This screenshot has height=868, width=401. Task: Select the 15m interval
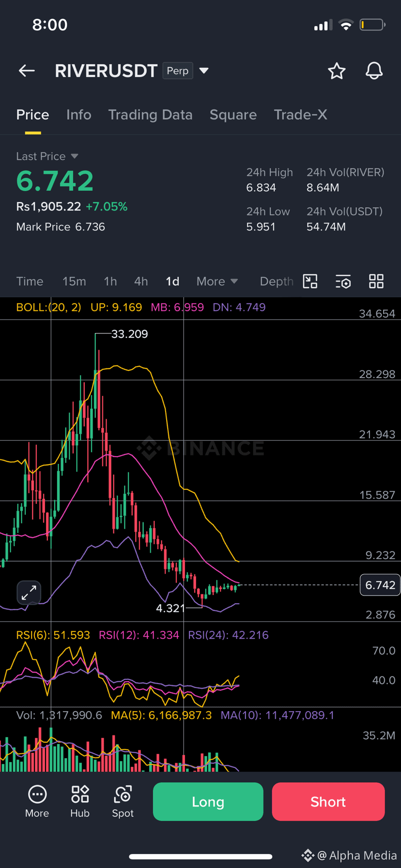[x=74, y=281]
